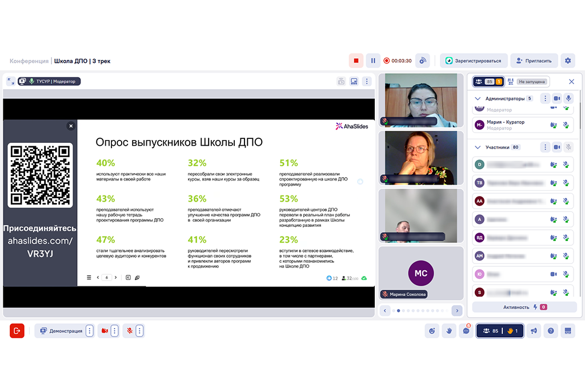Collapse the Участники group
Image resolution: width=585 pixels, height=392 pixels.
tap(478, 147)
